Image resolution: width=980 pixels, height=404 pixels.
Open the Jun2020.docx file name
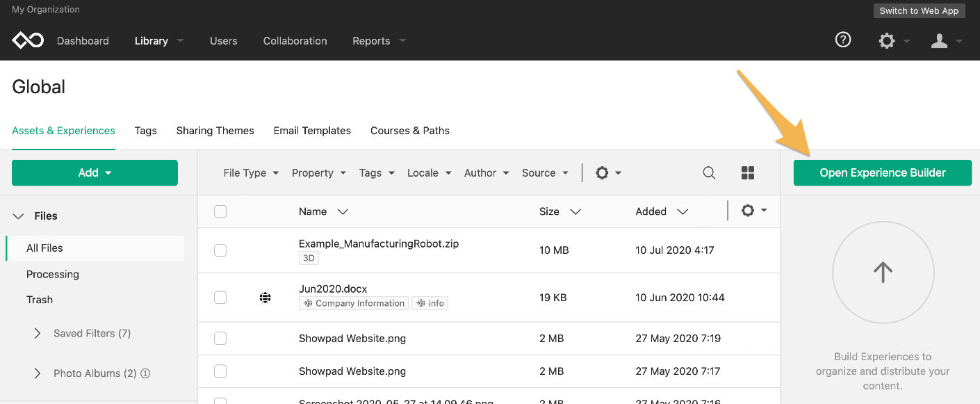(333, 289)
